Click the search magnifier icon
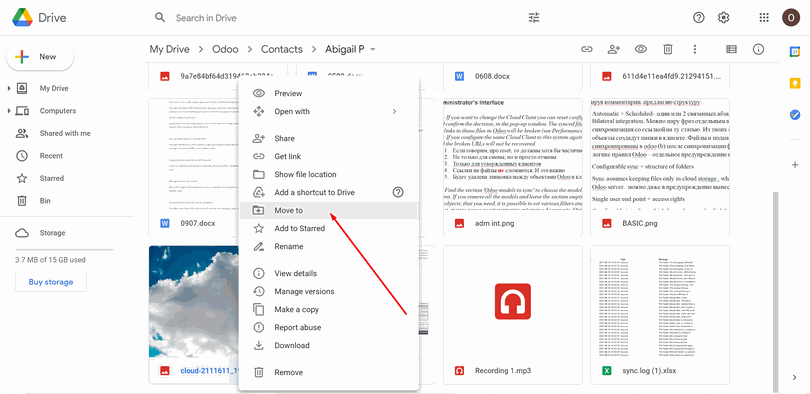 point(160,18)
